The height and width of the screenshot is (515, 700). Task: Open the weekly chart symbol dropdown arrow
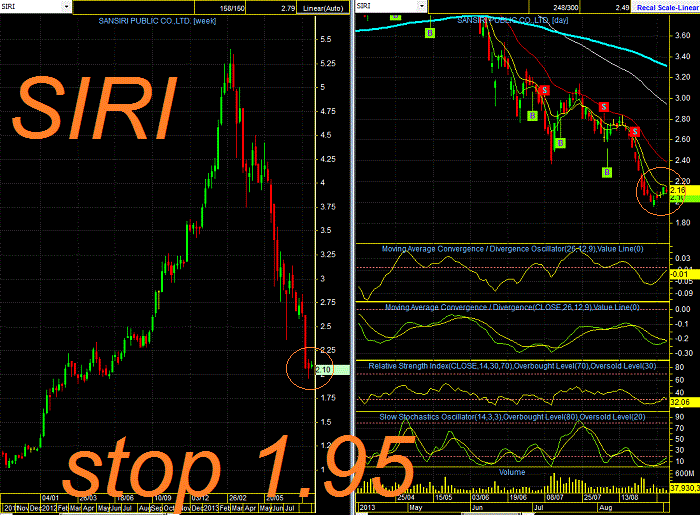pos(66,7)
